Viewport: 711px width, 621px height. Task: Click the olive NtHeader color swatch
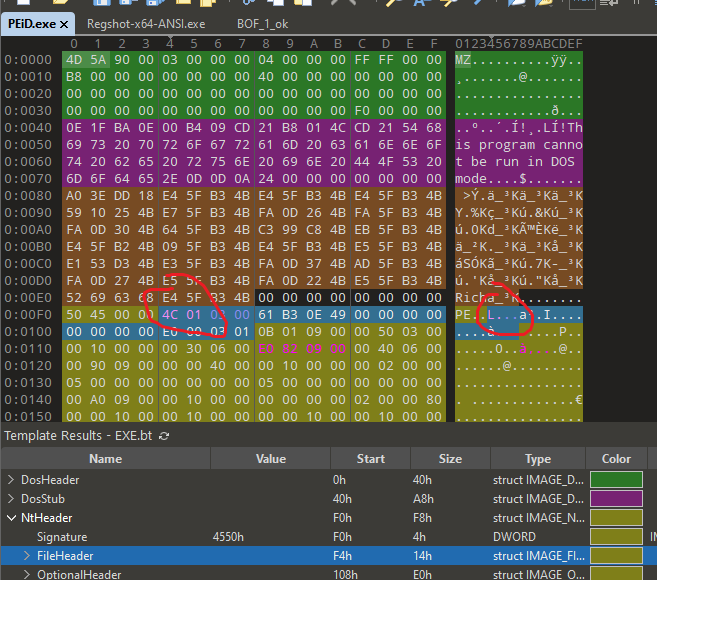[616, 518]
